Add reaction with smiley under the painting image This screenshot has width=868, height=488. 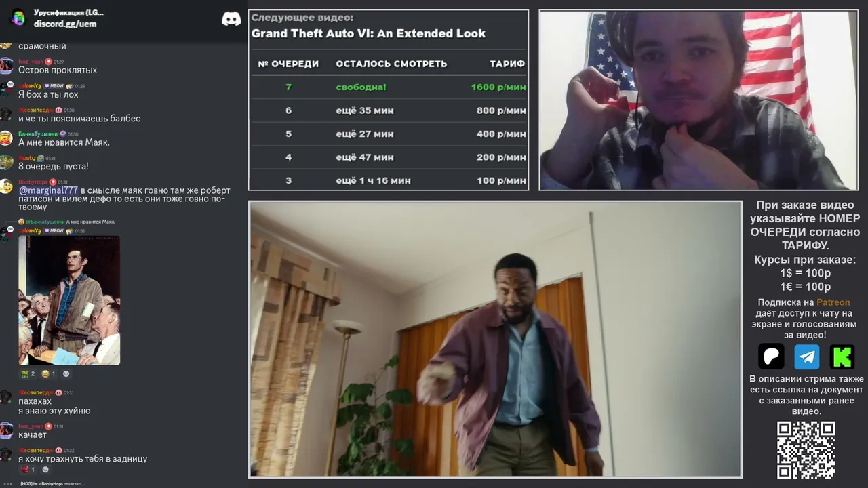[66, 373]
